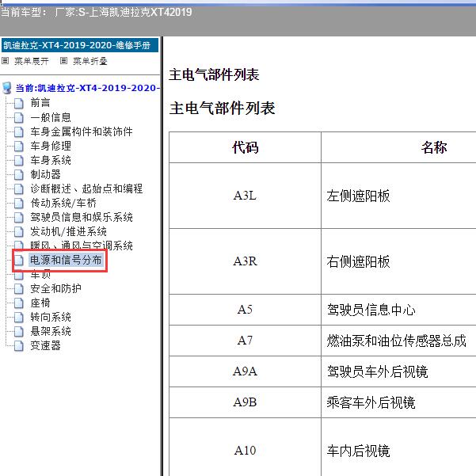The height and width of the screenshot is (476, 476).
Task: Click the 乘客车外后视镜 cell
Action: pyautogui.click(x=398, y=402)
